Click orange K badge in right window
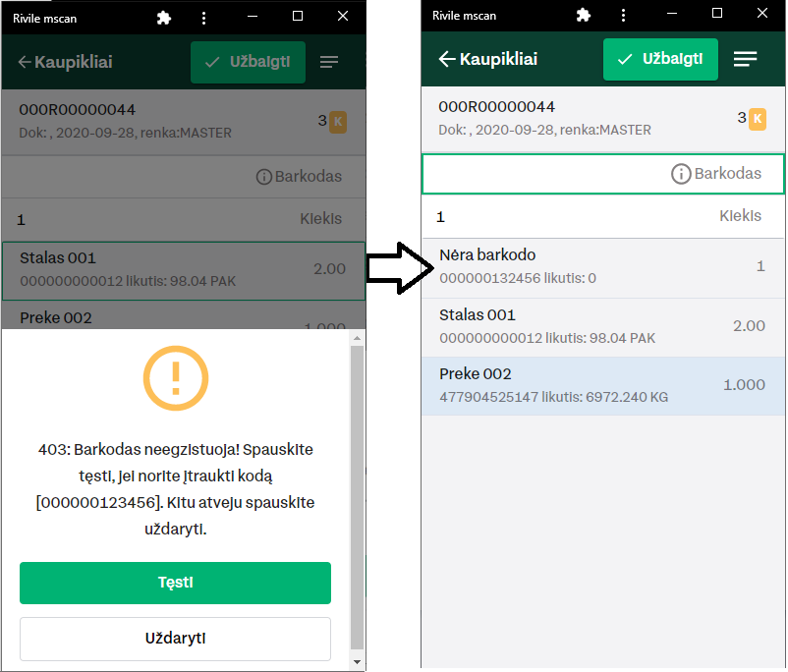The image size is (788, 672). [x=758, y=119]
